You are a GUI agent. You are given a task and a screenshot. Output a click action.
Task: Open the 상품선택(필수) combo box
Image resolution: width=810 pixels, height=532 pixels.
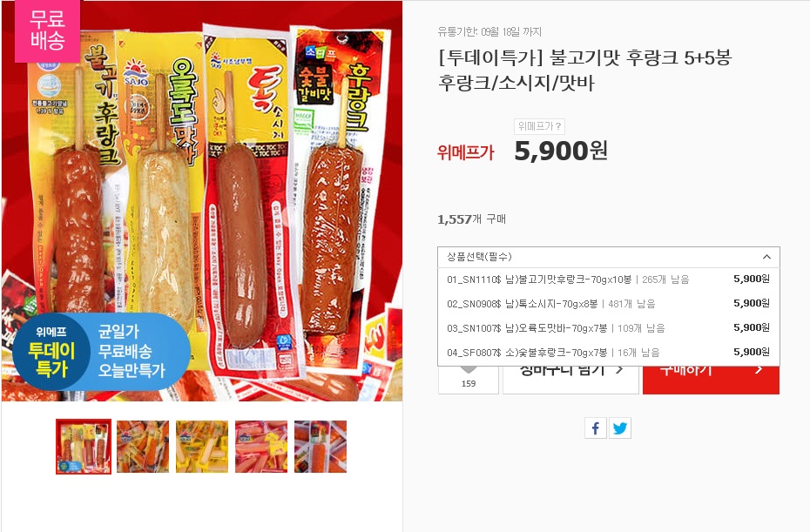coord(609,257)
